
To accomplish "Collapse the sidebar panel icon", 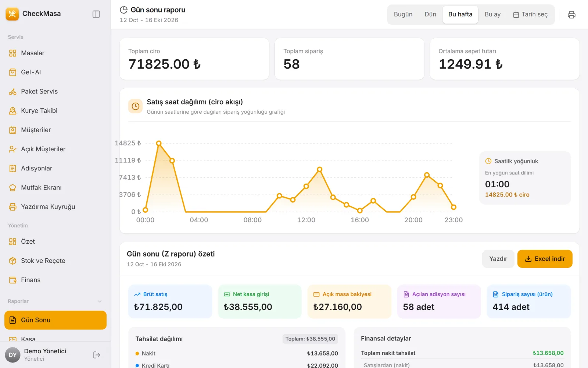I will (x=96, y=14).
